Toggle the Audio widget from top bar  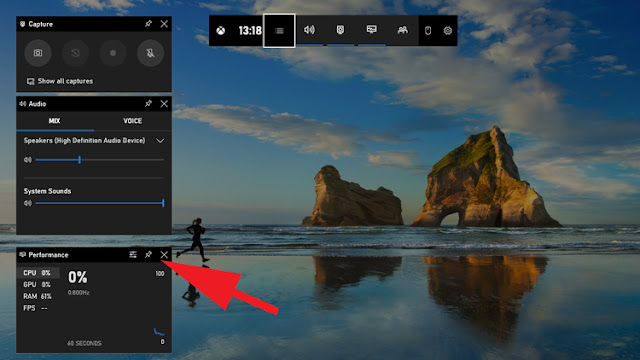(x=309, y=30)
